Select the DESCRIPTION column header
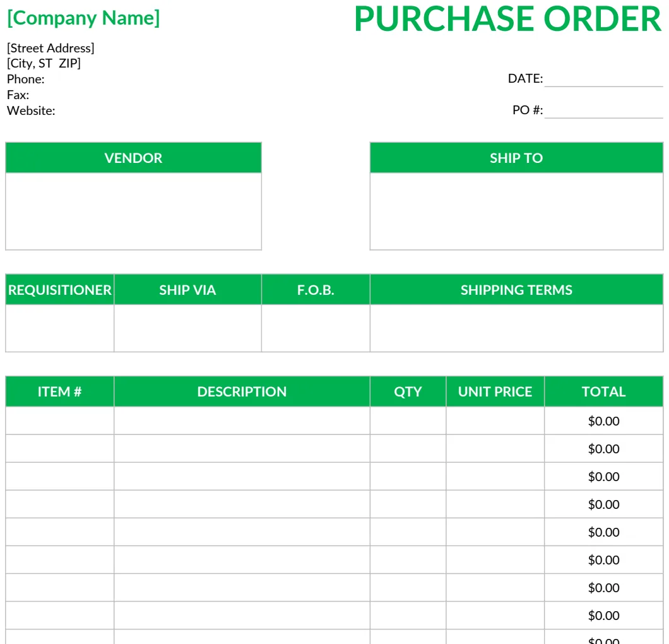The height and width of the screenshot is (644, 669). [242, 391]
